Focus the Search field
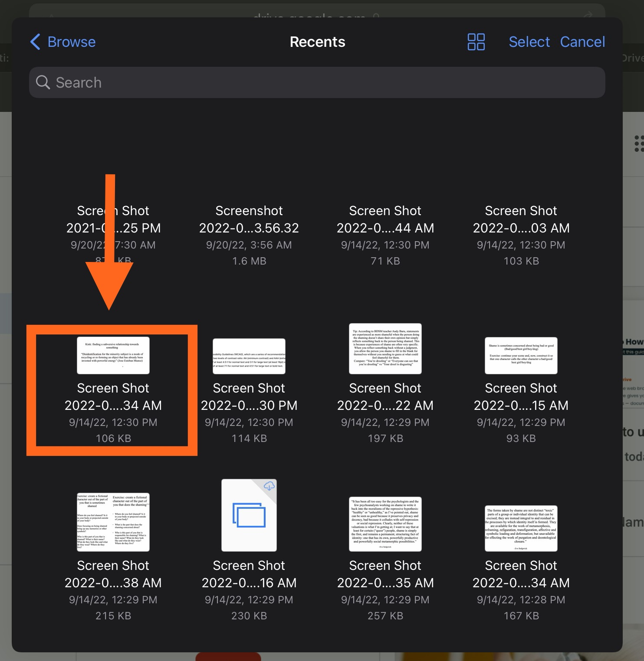The image size is (644, 661). tap(317, 82)
